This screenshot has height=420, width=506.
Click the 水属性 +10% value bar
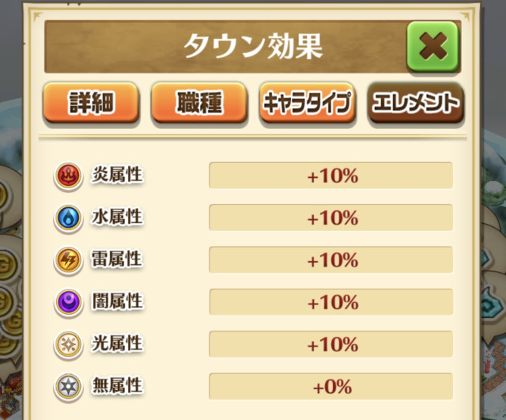tap(330, 218)
